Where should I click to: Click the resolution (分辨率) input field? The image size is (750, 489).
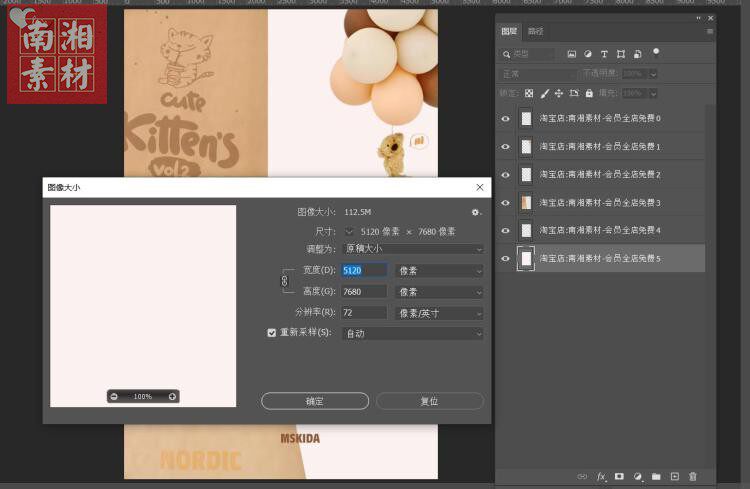pyautogui.click(x=364, y=312)
